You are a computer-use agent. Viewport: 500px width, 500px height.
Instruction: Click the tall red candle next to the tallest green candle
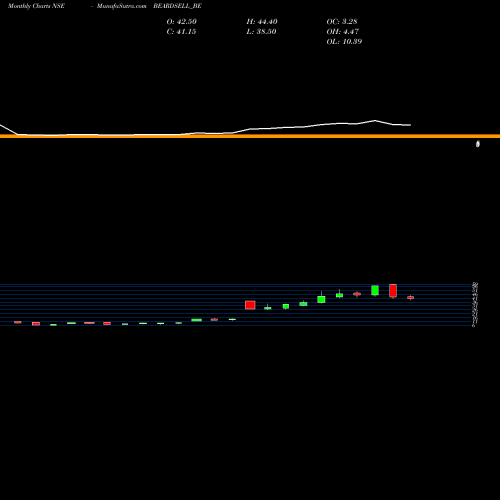pyautogui.click(x=393, y=291)
